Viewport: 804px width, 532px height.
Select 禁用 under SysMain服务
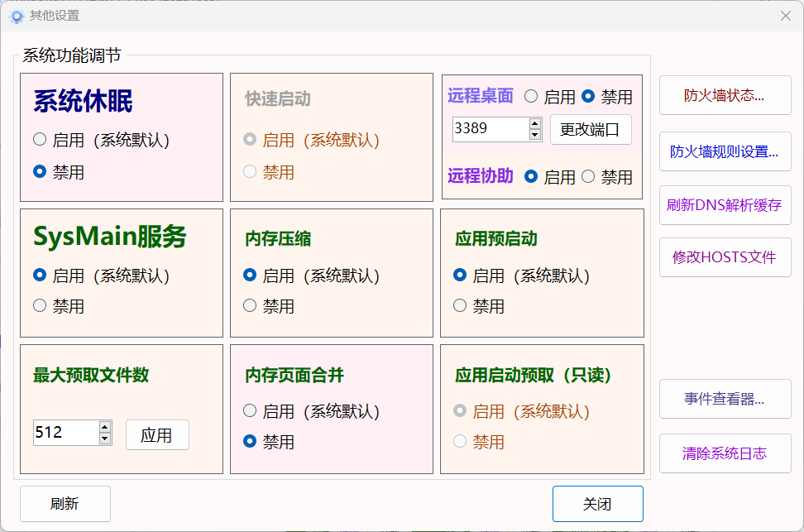(x=40, y=306)
